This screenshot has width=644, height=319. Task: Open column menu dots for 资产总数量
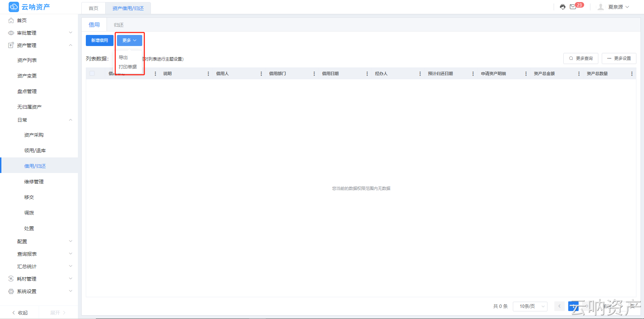[632, 74]
